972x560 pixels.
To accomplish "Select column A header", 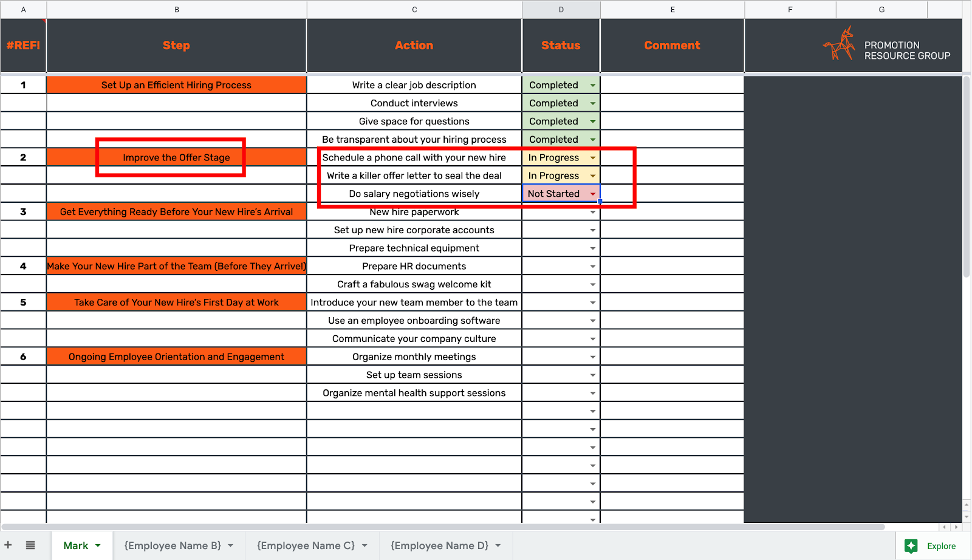I will coord(24,10).
